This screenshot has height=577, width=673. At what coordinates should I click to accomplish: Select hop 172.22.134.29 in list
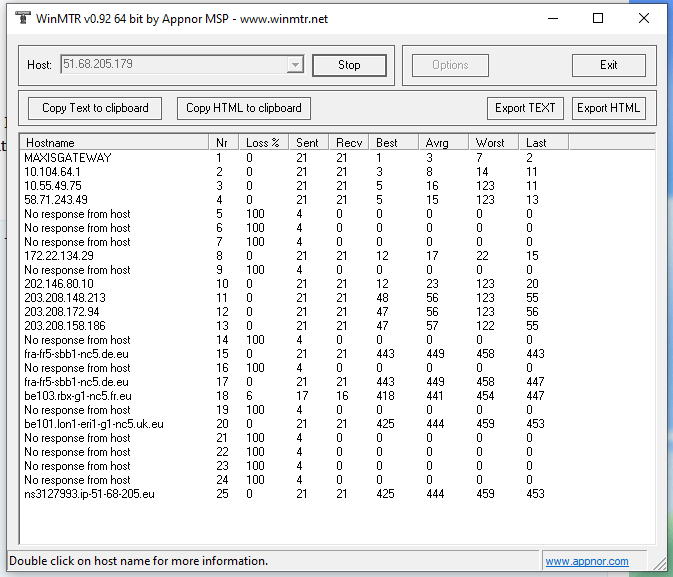(59, 256)
